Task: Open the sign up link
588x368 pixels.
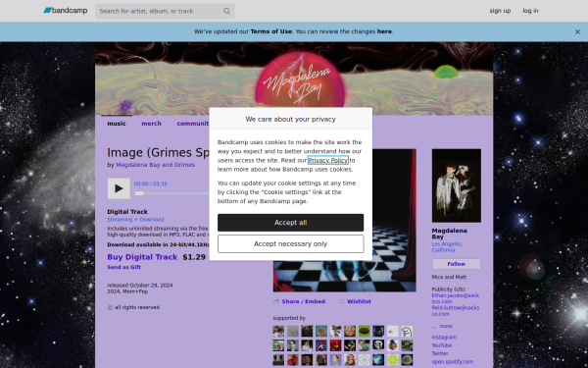Action: point(500,11)
